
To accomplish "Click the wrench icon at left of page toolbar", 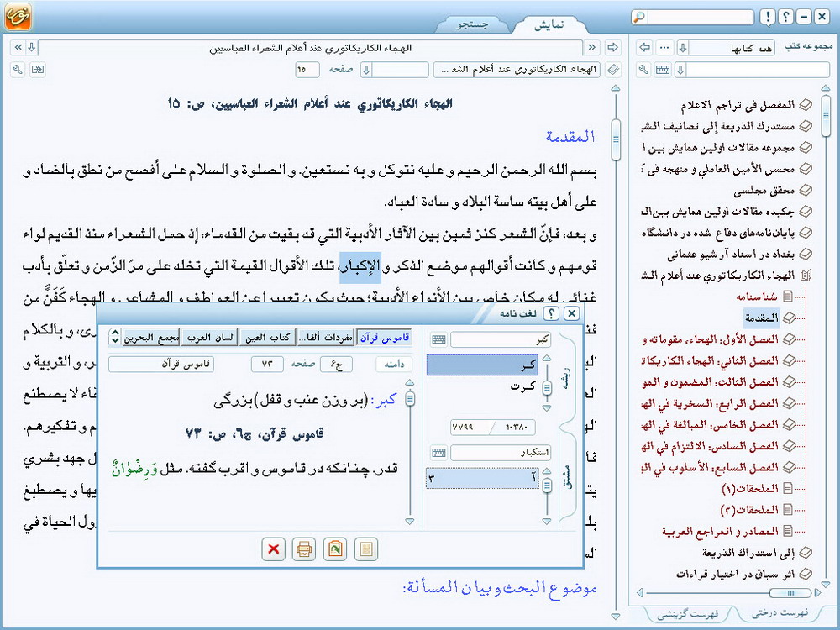I will (18, 70).
